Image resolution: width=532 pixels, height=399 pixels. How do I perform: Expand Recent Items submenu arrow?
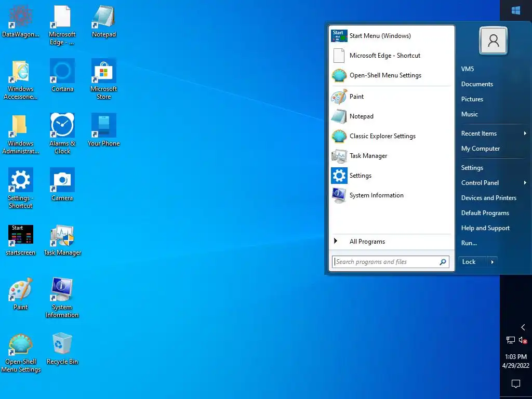point(525,134)
